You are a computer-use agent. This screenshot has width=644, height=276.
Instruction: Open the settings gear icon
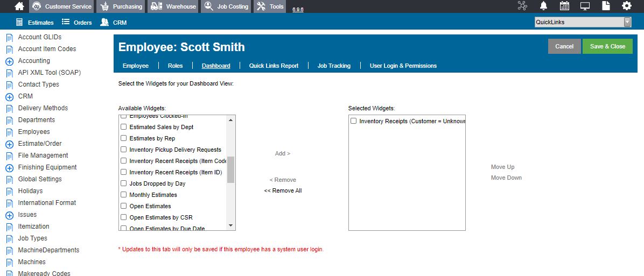[x=626, y=6]
